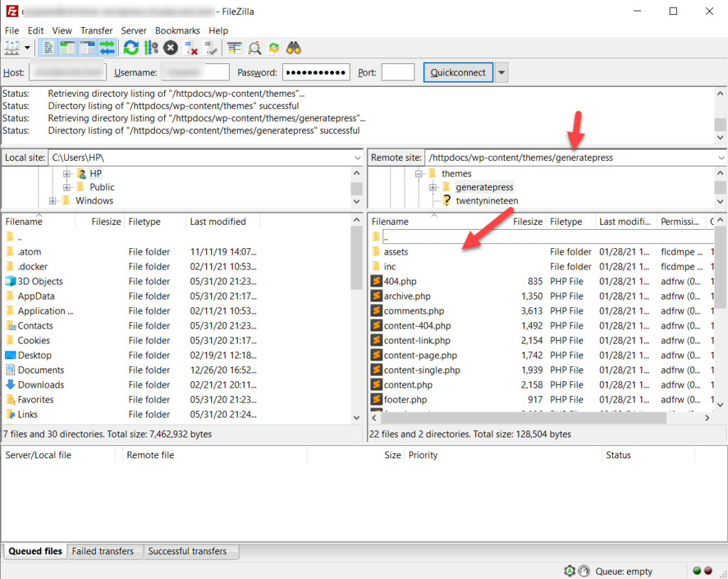Select the archive.php file icon
728x579 pixels.
click(x=377, y=296)
